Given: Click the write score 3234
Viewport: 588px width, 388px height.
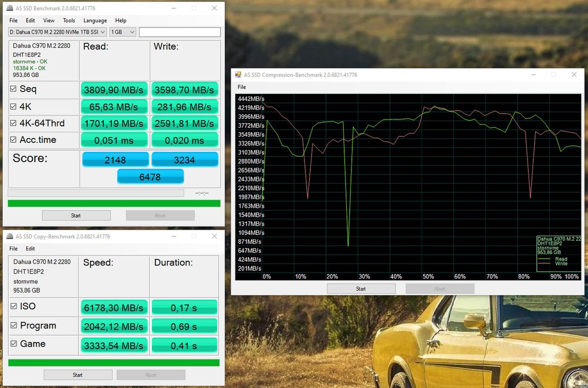Looking at the screenshot, I should (185, 160).
